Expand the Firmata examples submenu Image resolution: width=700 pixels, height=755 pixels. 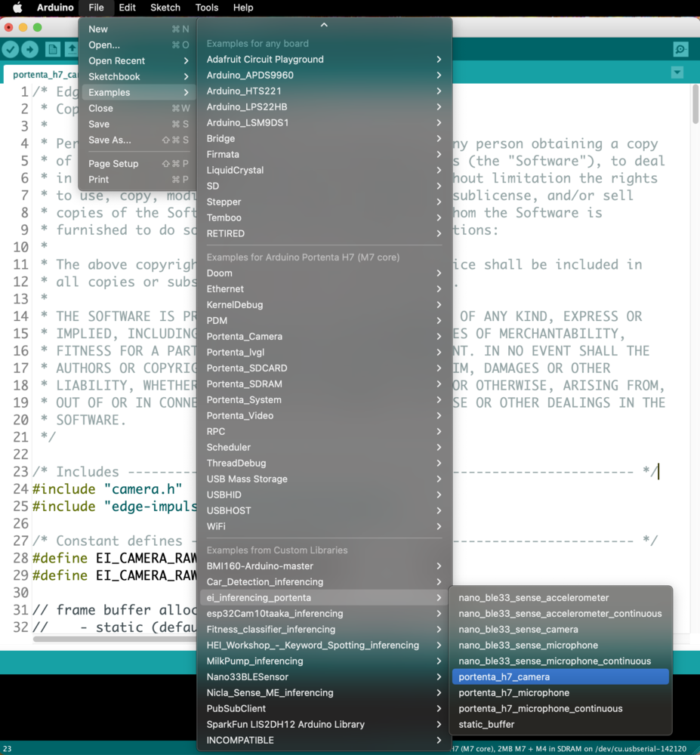(324, 155)
